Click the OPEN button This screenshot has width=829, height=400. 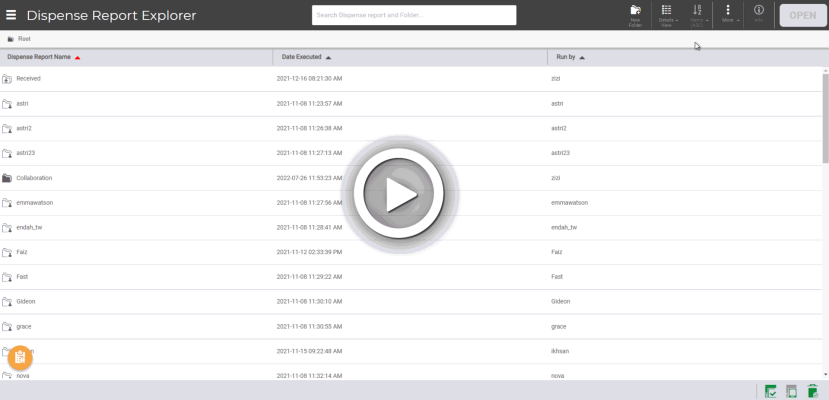tap(802, 15)
